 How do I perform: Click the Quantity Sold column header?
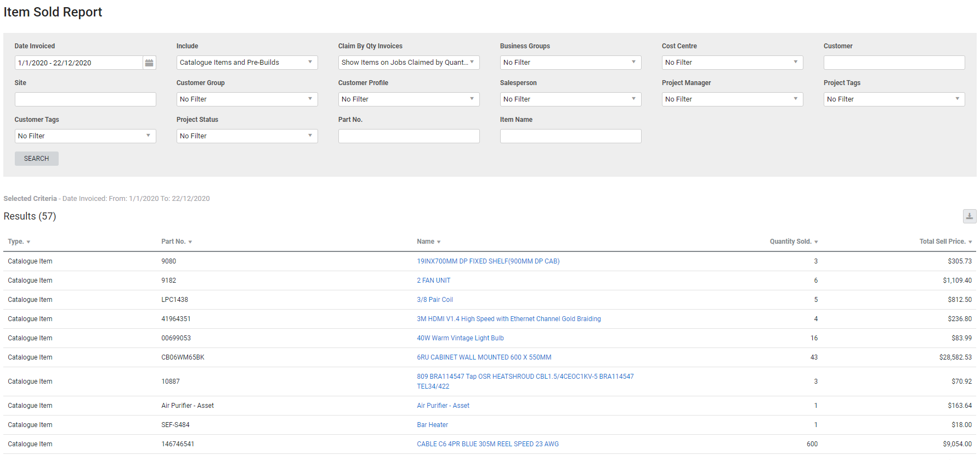790,242
